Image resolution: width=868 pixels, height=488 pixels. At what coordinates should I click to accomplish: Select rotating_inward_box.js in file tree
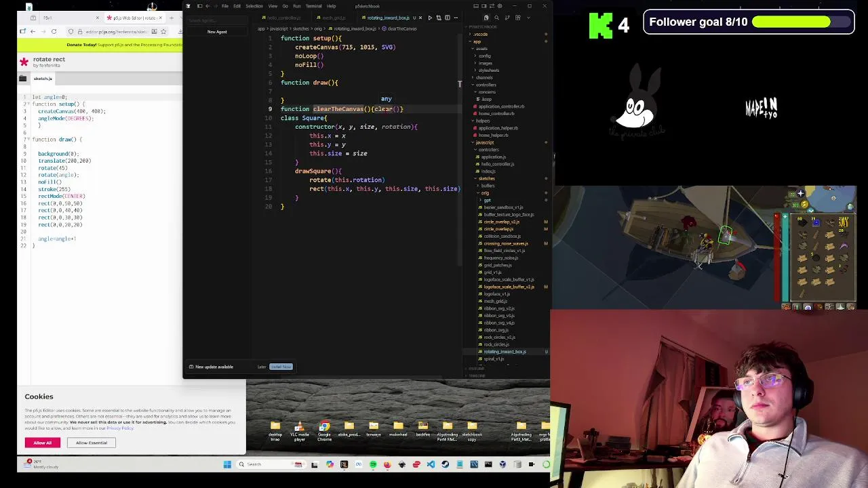coord(505,352)
